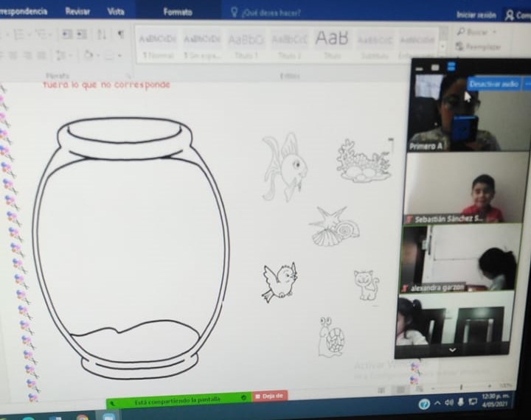This screenshot has width=531, height=420.
Task: Open the borders dropdown arrow
Action: click(120, 55)
